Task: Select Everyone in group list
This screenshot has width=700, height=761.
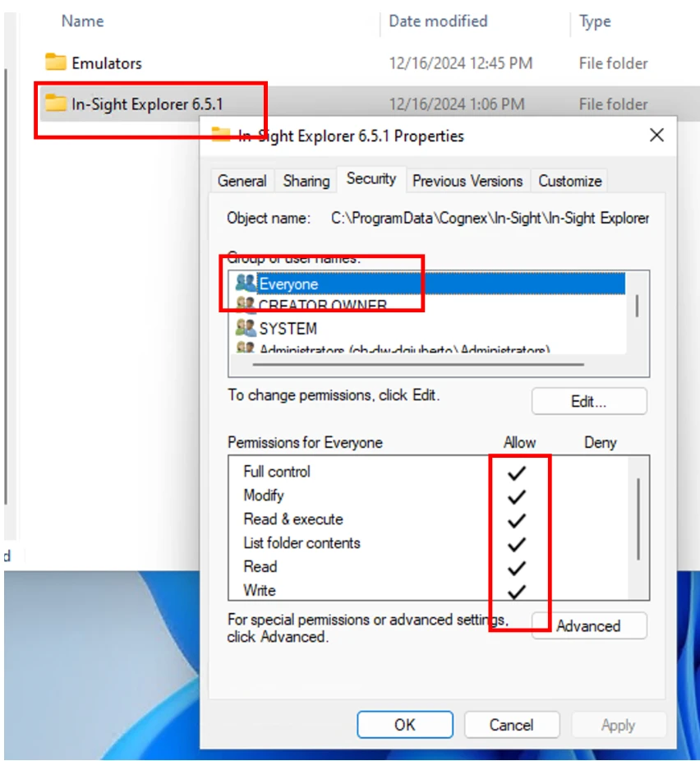Action: coord(430,284)
